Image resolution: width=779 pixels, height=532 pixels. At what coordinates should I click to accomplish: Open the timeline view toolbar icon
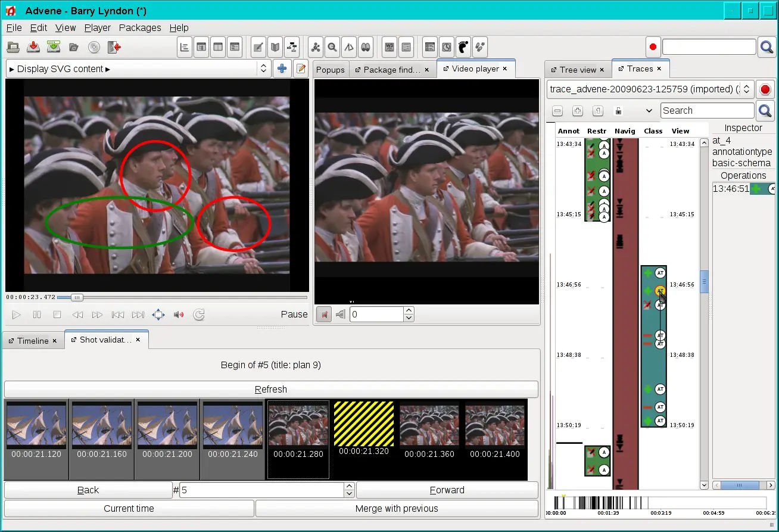tap(185, 47)
